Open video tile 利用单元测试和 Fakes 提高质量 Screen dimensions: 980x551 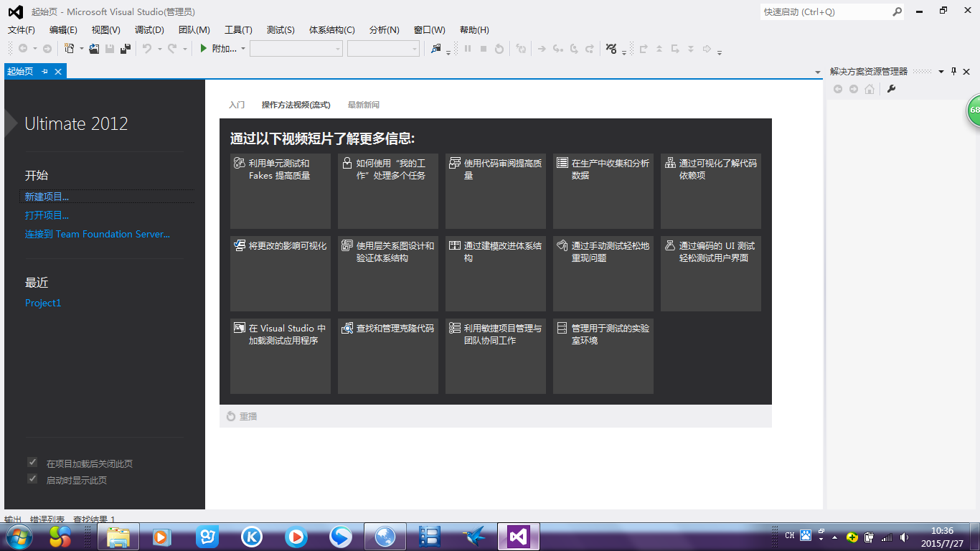coord(281,191)
